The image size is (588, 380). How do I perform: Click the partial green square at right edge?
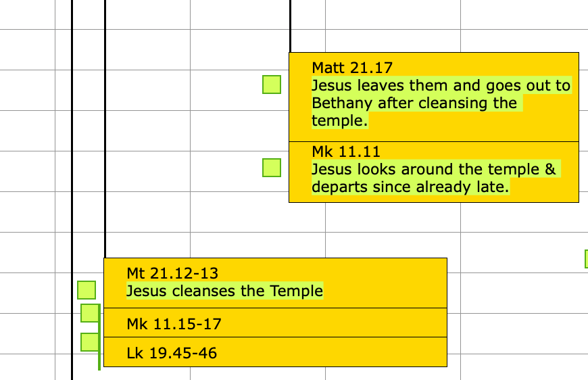(x=585, y=259)
